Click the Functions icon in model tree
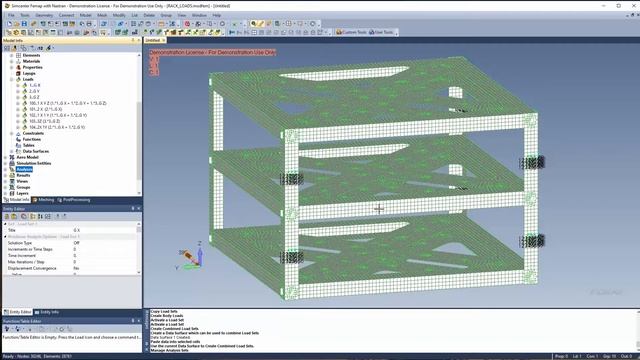 18,140
